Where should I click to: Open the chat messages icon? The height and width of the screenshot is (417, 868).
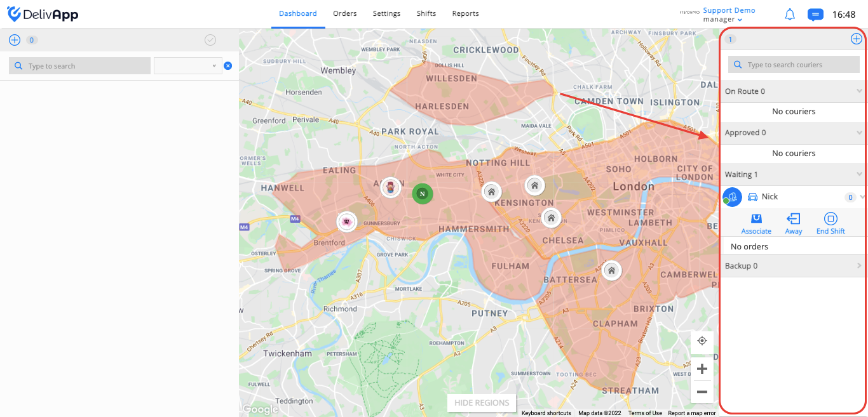815,14
